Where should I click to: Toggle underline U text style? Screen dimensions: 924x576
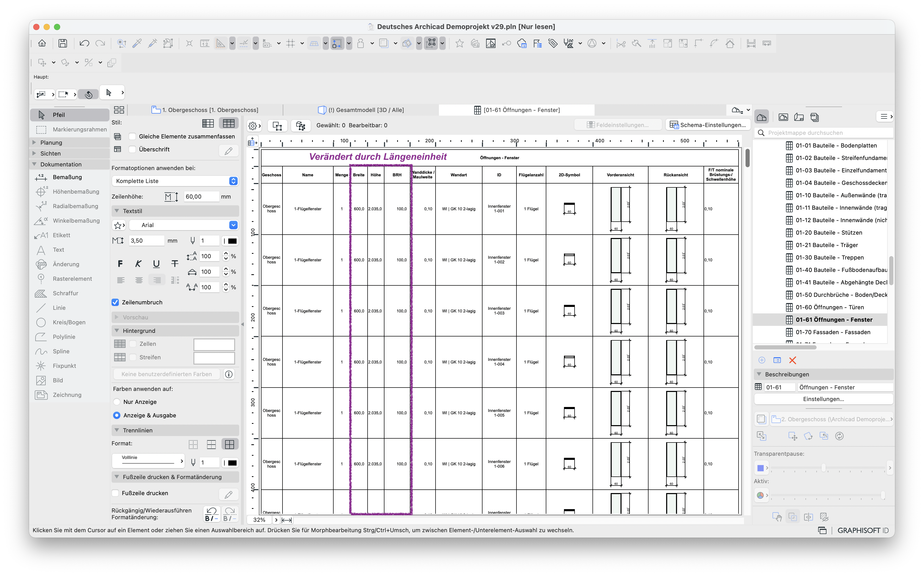point(156,264)
